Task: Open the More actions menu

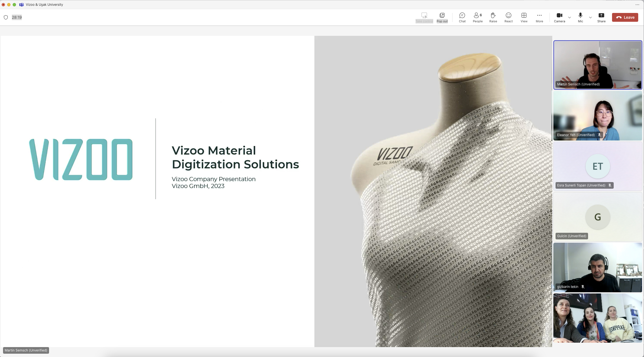Action: 539,17
